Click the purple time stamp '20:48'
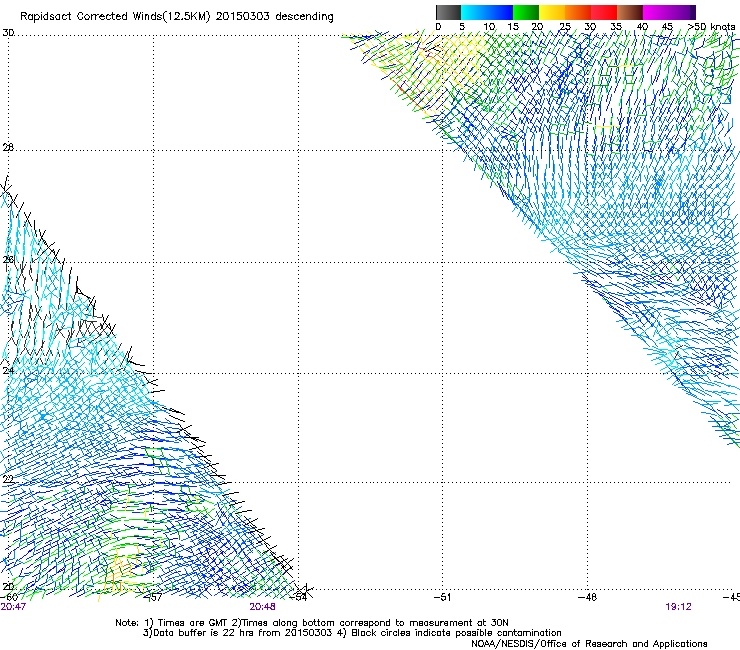This screenshot has height=650, width=740. [262, 607]
